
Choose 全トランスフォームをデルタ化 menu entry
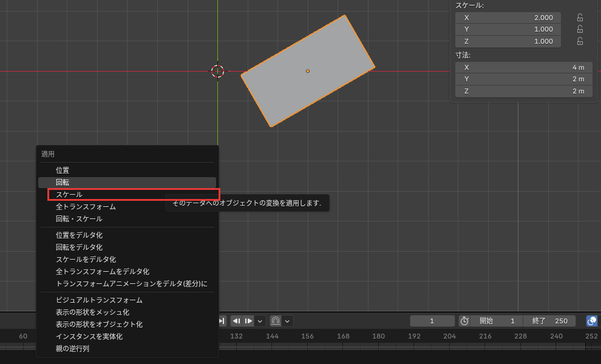tap(127, 272)
